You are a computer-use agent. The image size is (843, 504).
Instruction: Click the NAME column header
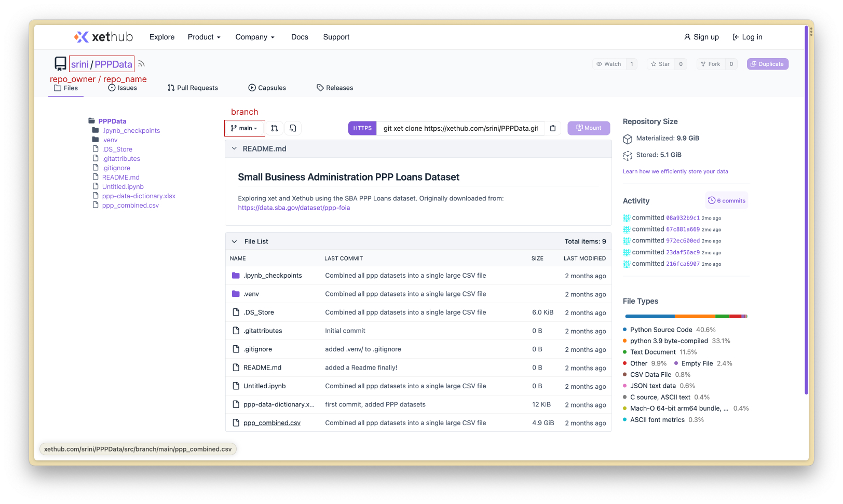(x=238, y=258)
